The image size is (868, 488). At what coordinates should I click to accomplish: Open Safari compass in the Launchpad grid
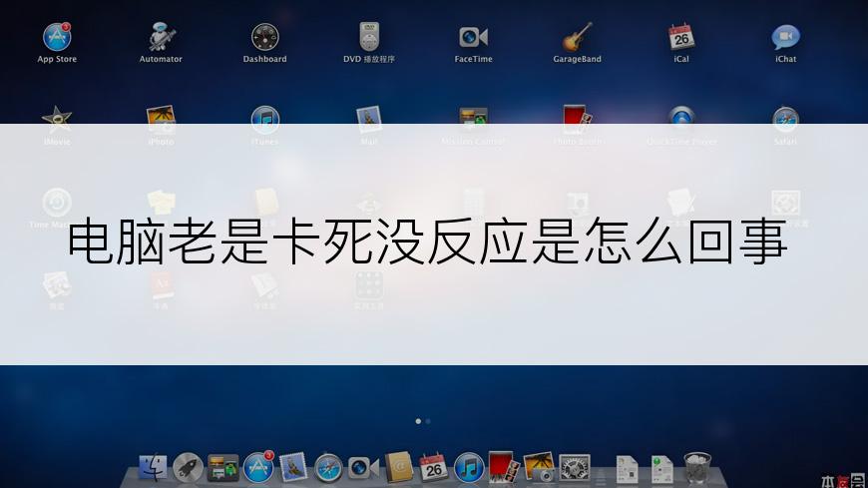coord(785,120)
